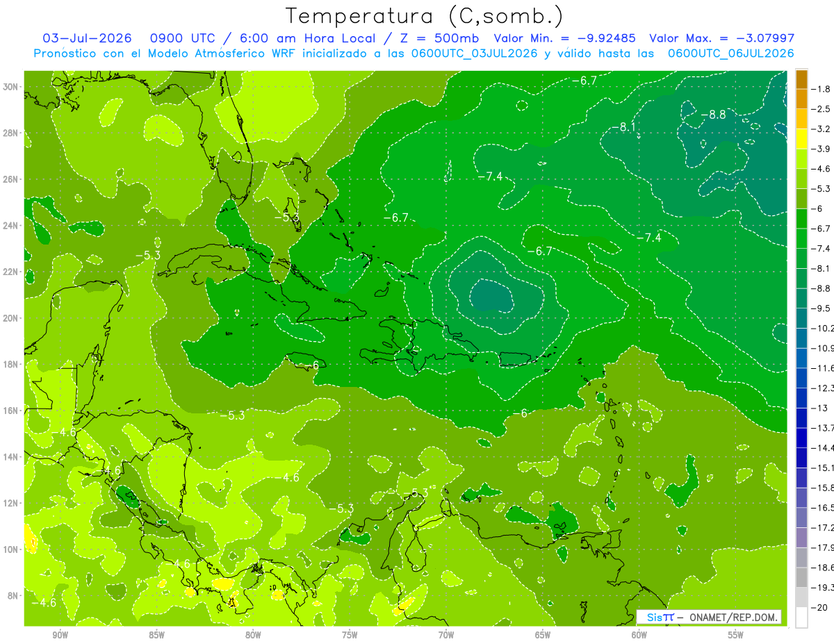Click the "28N" latitude axis label
Screen dimensions: 834x644
point(11,133)
